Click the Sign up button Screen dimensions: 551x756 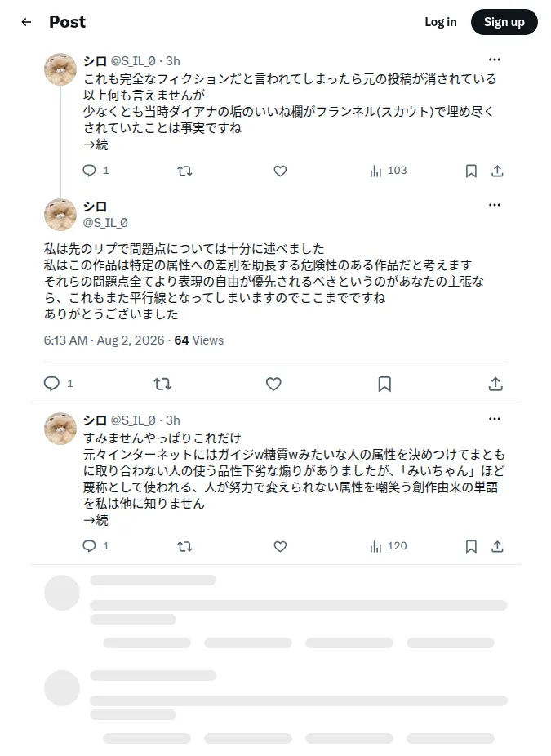point(504,22)
